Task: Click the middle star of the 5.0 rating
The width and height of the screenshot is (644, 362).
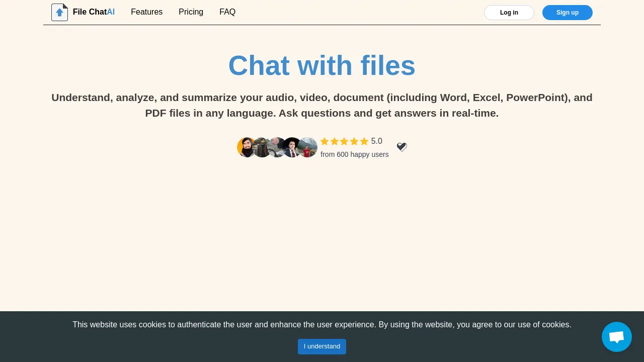Action: 345,141
